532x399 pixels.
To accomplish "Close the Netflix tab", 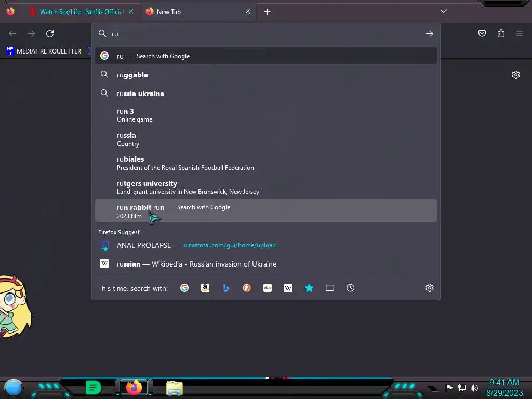I will (131, 11).
